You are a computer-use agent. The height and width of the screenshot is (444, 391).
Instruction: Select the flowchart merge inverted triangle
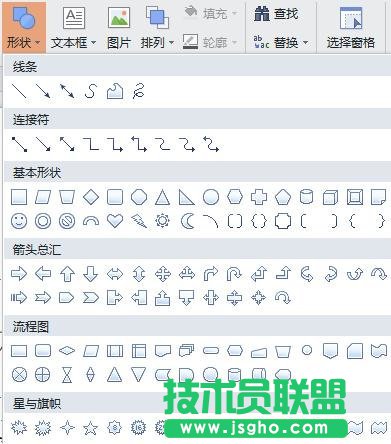point(138,374)
